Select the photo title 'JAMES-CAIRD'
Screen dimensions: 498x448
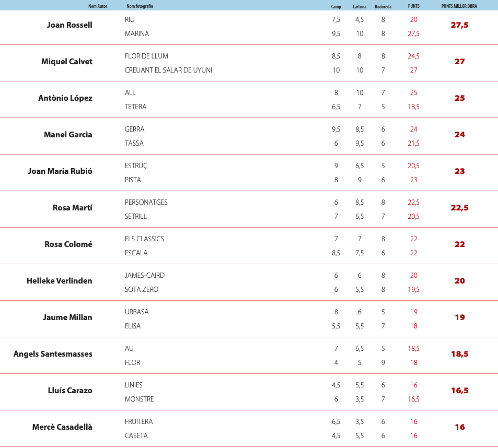(x=145, y=275)
